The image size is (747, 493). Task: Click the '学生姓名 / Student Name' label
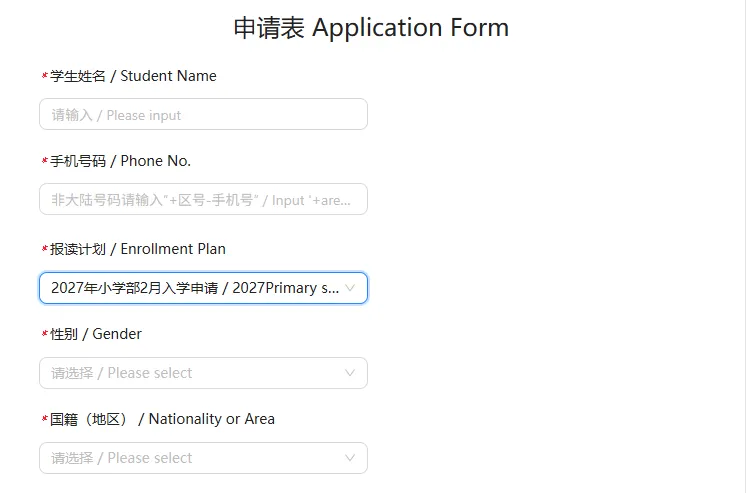133,76
